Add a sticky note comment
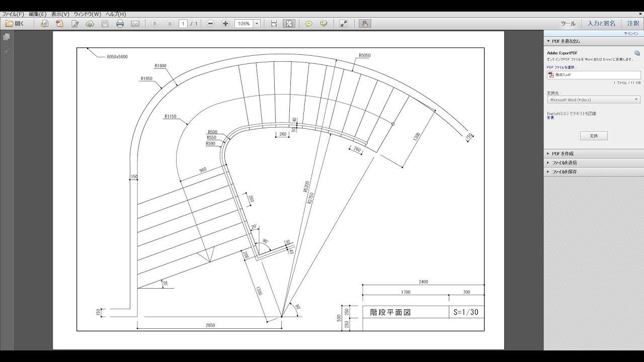The image size is (644, 362). [x=309, y=24]
